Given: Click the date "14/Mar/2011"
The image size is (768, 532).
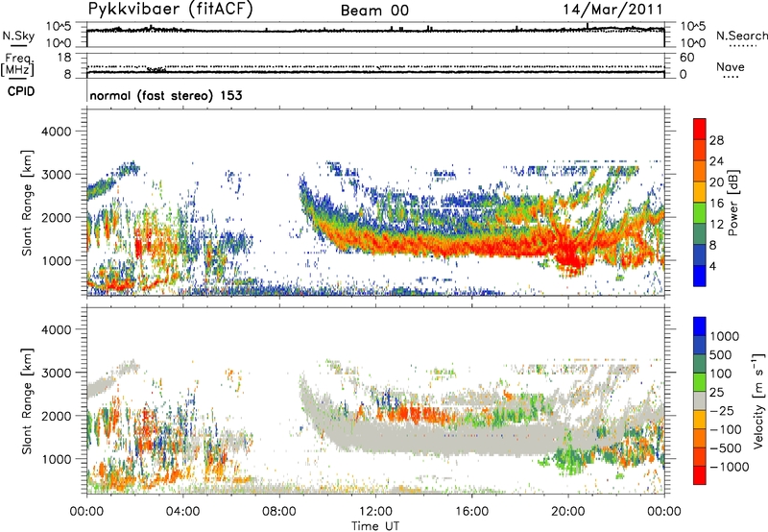Looking at the screenshot, I should point(612,10).
